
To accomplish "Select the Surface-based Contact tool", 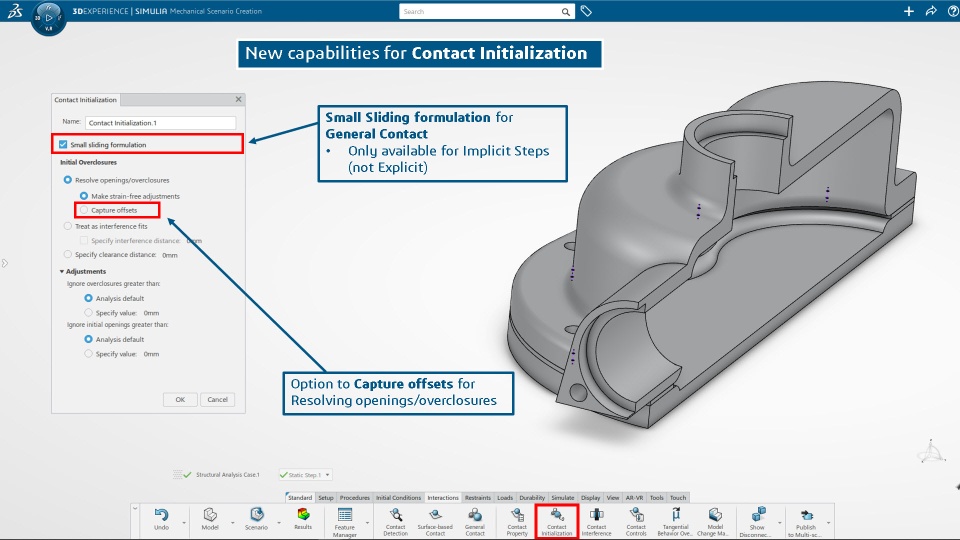I will pos(435,522).
